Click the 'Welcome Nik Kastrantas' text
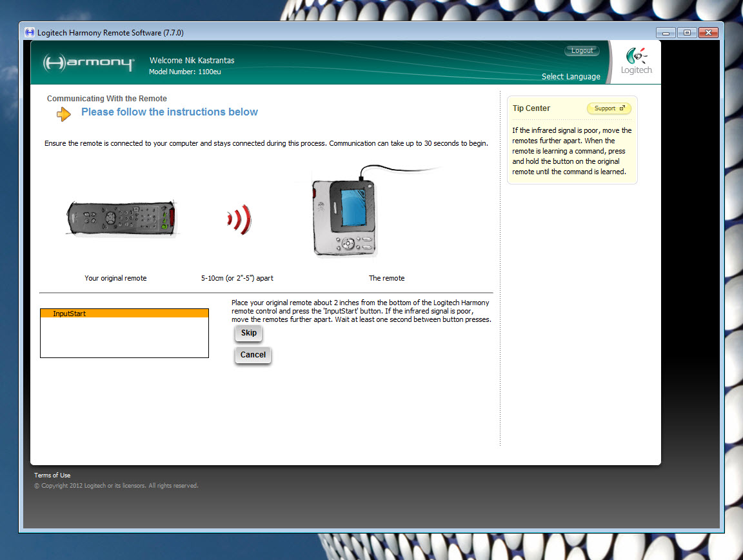Viewport: 743px width, 560px height. coord(192,60)
